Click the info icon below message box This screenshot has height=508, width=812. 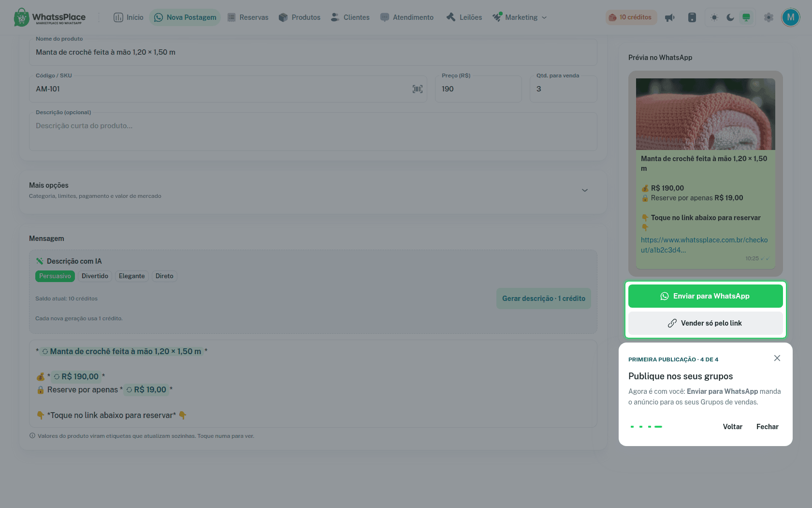coord(32,435)
